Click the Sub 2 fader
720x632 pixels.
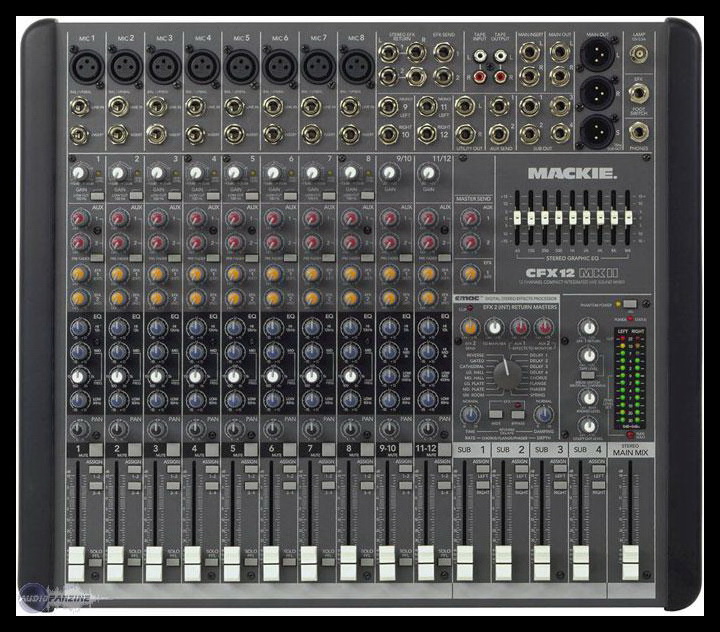(x=503, y=563)
